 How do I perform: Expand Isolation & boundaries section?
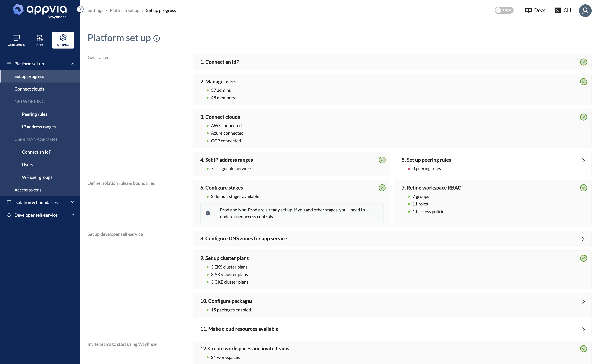click(x=73, y=202)
